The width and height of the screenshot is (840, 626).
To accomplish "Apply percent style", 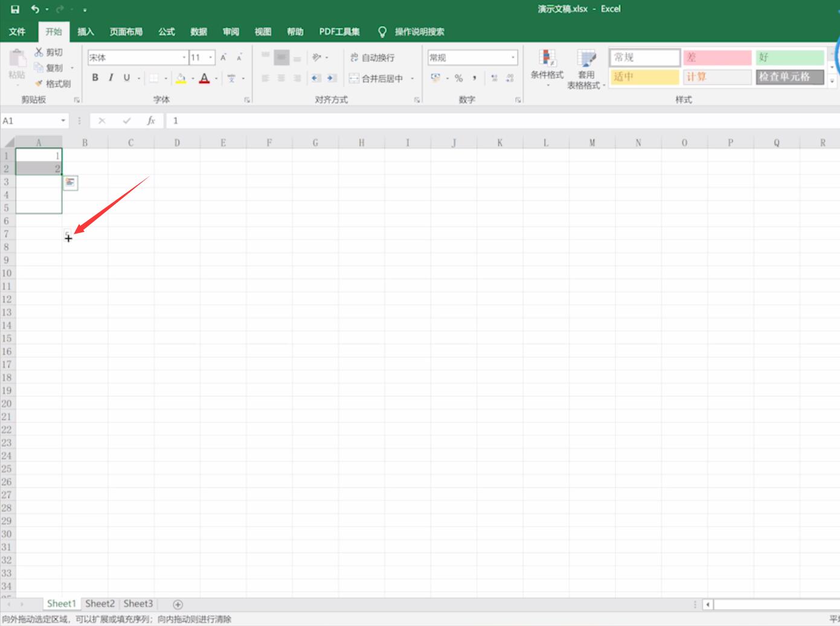I will pyautogui.click(x=459, y=78).
